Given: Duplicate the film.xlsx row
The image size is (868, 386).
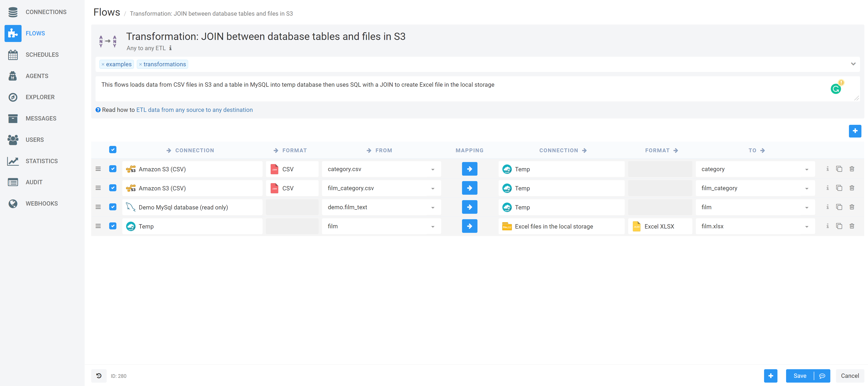Looking at the screenshot, I should click(839, 226).
